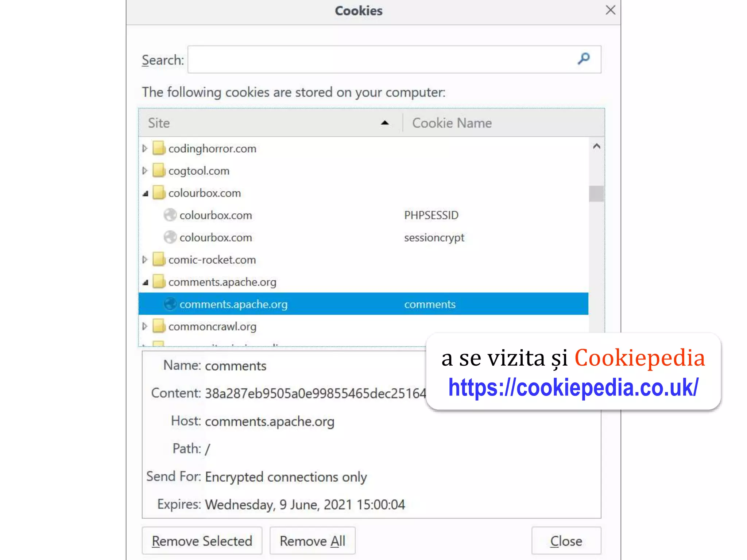
Task: Expand the cogtool.com tree node
Action: [145, 171]
